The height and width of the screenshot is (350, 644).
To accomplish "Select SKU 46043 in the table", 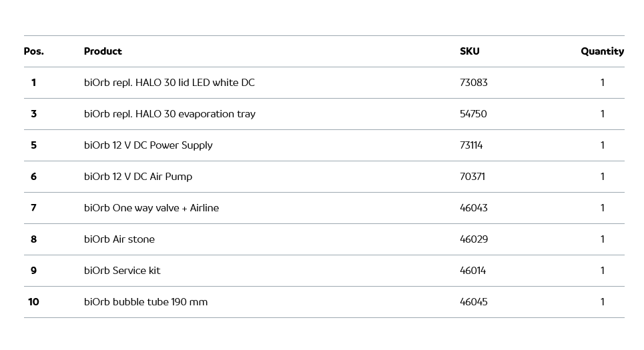I will tap(473, 208).
